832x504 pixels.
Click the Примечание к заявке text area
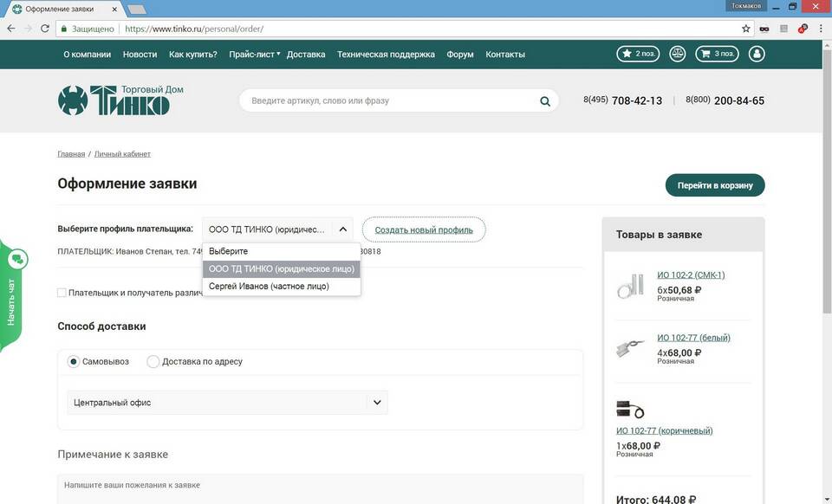[320, 489]
